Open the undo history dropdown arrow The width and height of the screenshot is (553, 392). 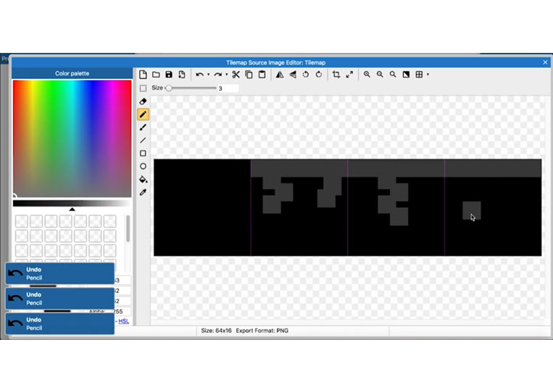point(209,75)
